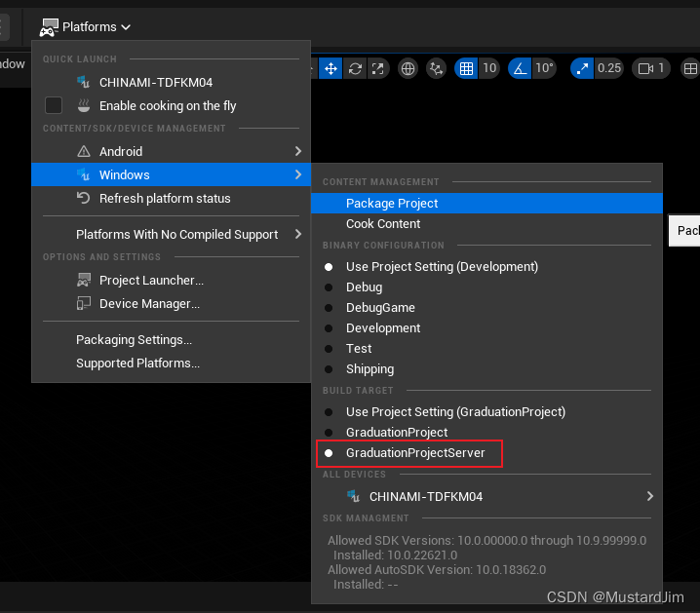Open the scale snap value 0.25

coord(609,68)
